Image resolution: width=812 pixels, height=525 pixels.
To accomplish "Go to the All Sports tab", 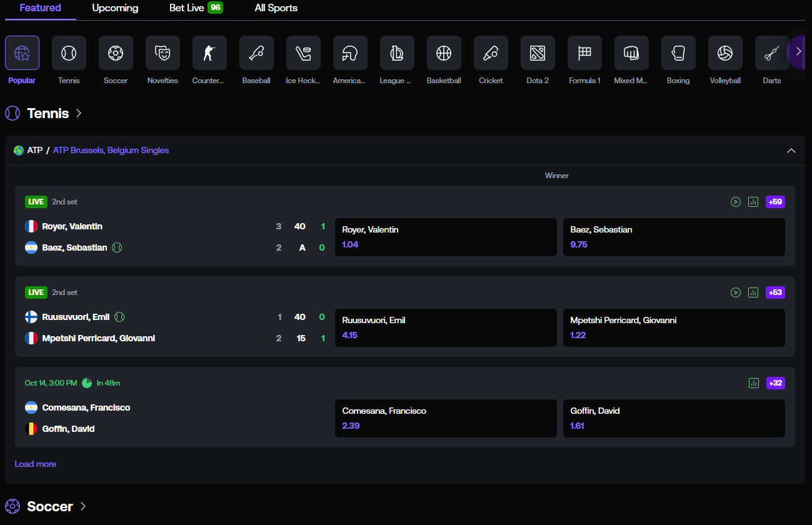I will click(276, 8).
